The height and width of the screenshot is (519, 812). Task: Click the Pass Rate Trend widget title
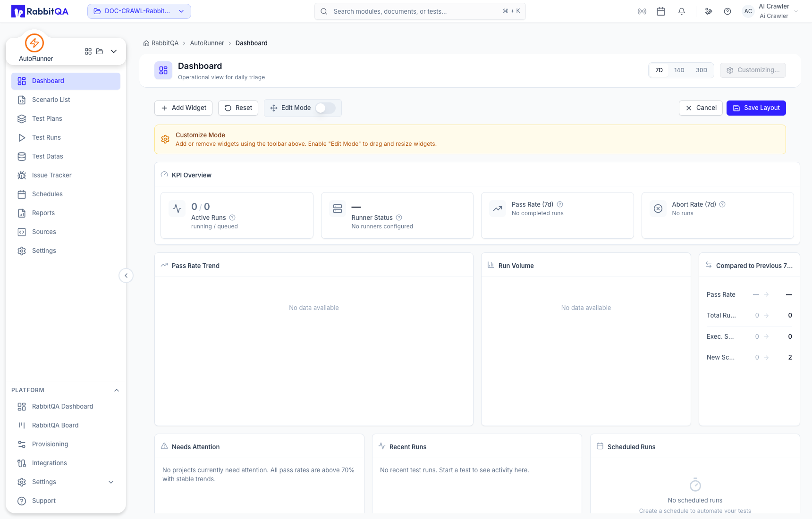click(195, 266)
